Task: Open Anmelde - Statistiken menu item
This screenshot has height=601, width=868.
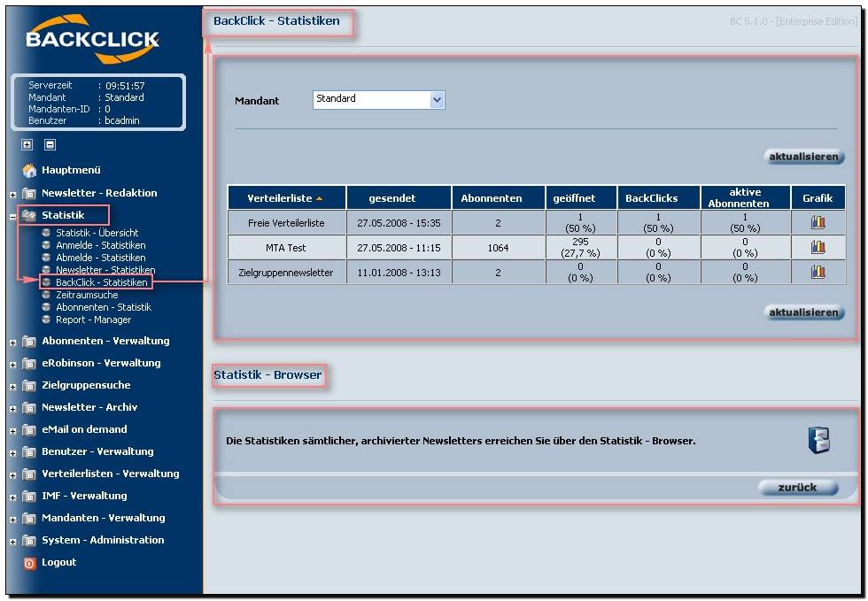Action: (x=101, y=245)
